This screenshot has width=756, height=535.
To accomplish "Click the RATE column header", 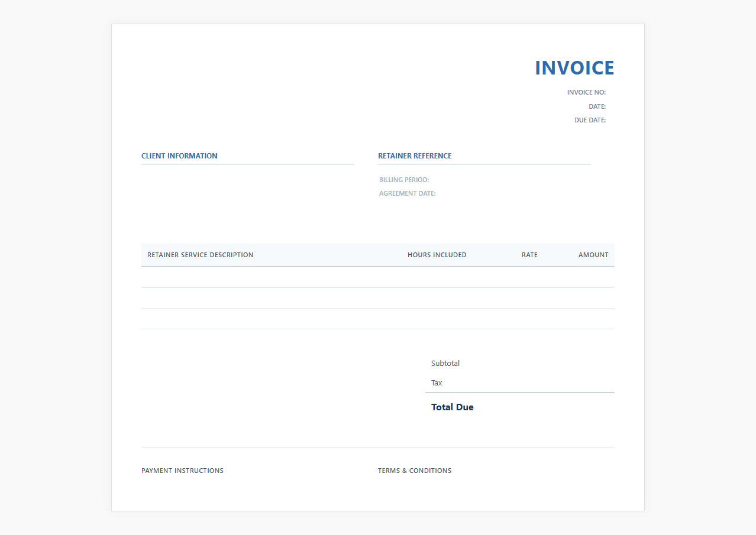I will tap(529, 255).
